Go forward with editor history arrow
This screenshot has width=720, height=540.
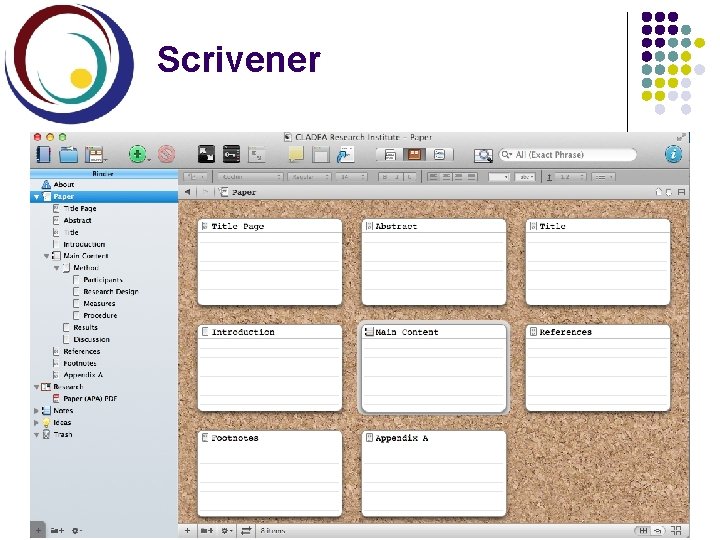click(x=205, y=192)
